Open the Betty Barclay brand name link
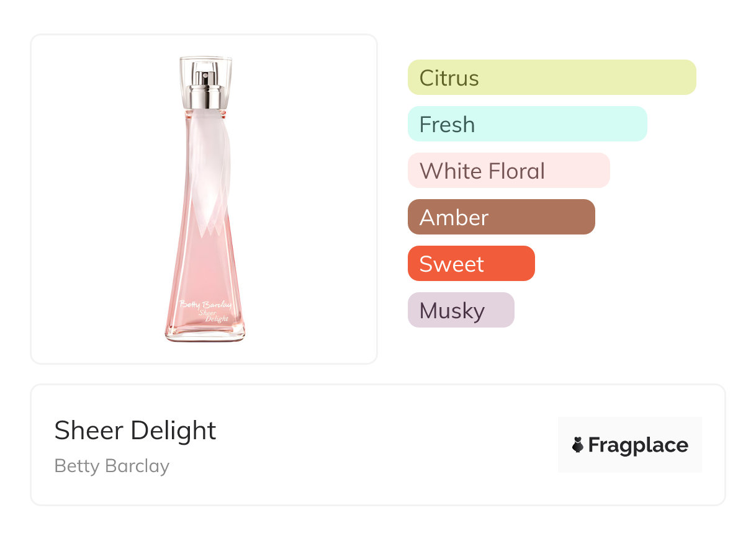The height and width of the screenshot is (536, 756). (112, 466)
